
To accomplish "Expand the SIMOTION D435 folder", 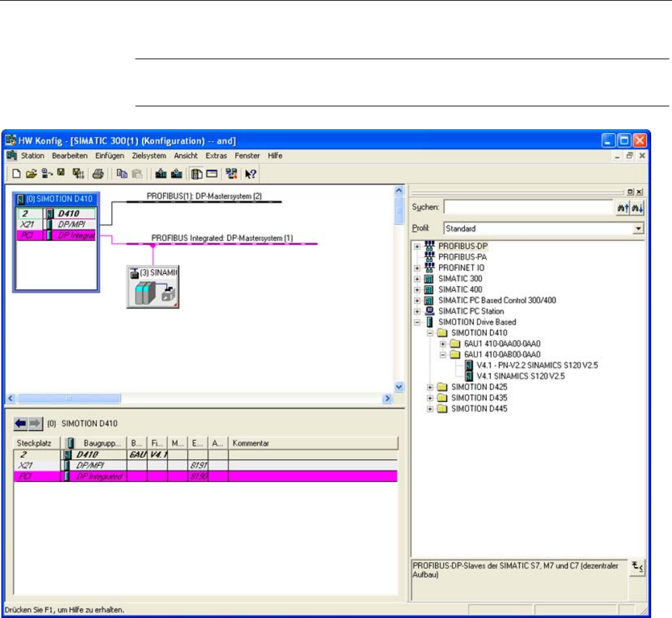I will [x=430, y=398].
